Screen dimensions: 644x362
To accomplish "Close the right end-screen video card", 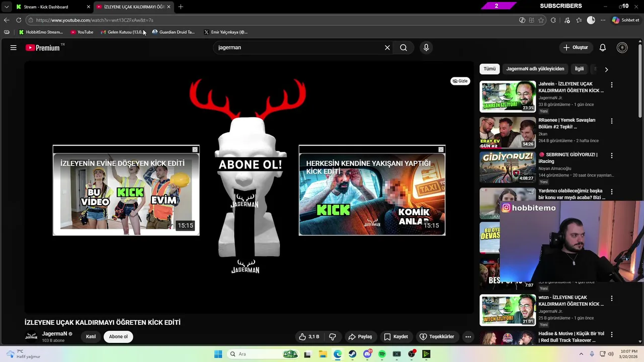I will pos(441,149).
